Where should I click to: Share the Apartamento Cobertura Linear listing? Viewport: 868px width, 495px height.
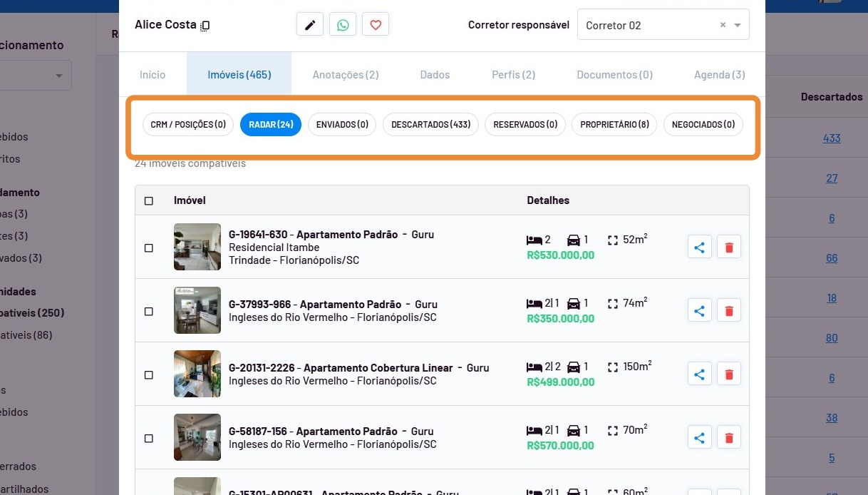(x=700, y=374)
